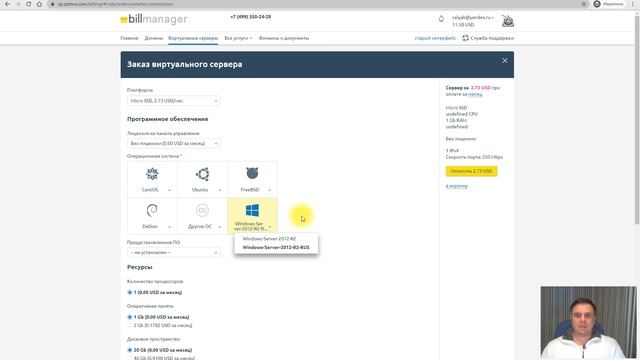Choose Windows-Server-2012-R2-RUS from the list
Image resolution: width=640 pixels, height=360 pixels.
pyautogui.click(x=276, y=247)
